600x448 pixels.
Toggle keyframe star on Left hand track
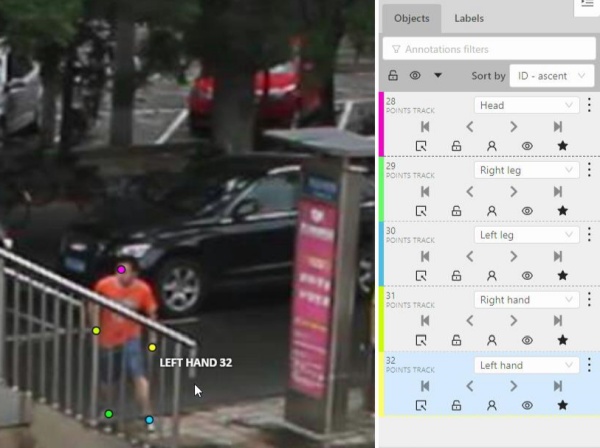(x=562, y=406)
